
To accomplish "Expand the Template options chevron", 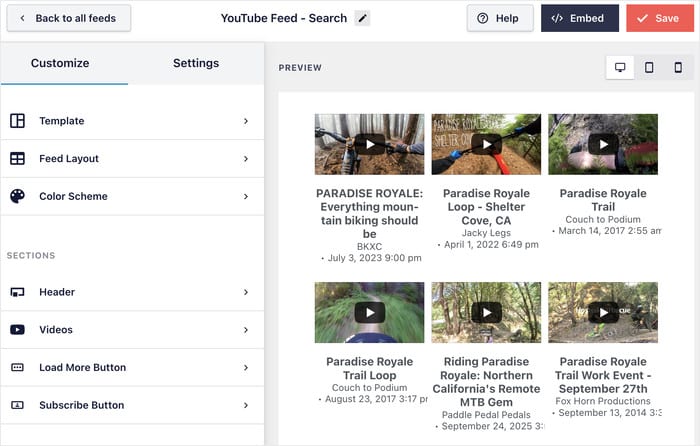I will pos(245,121).
